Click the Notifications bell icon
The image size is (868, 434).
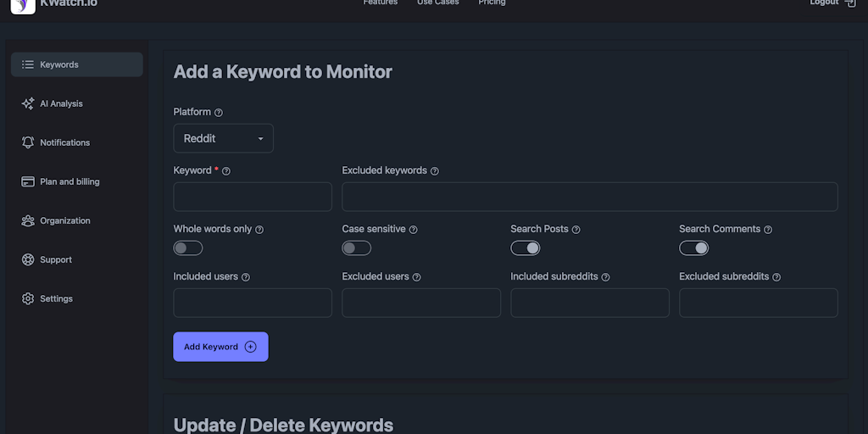coord(28,142)
